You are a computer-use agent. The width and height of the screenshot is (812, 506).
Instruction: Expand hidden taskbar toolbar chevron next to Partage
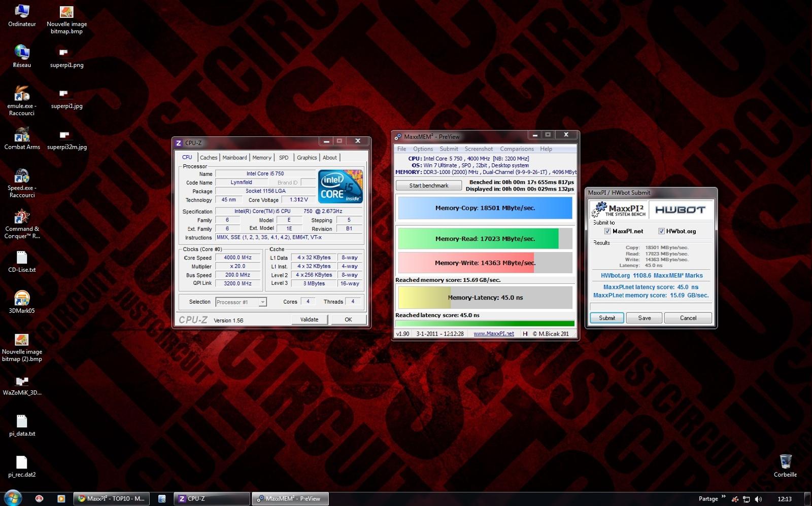point(724,496)
